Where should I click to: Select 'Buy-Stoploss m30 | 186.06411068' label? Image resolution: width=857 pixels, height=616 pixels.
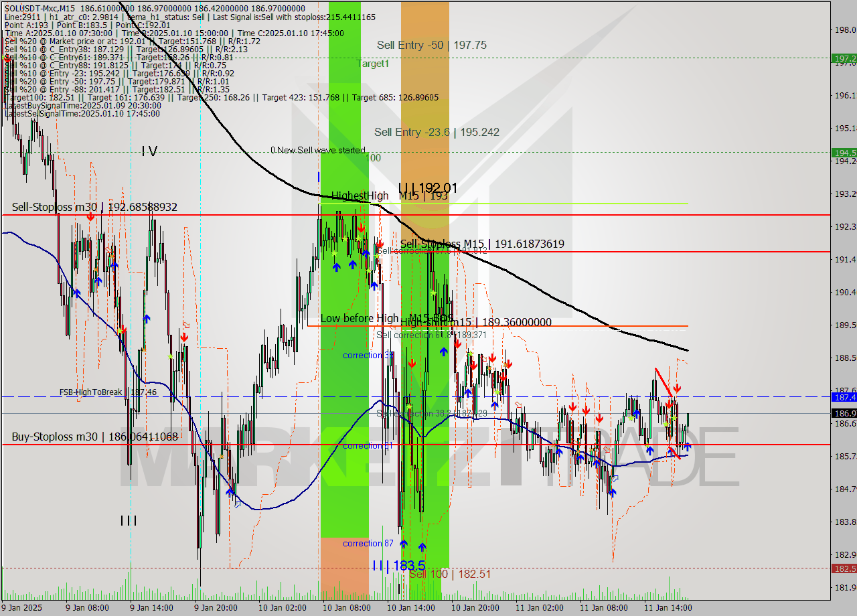(94, 437)
